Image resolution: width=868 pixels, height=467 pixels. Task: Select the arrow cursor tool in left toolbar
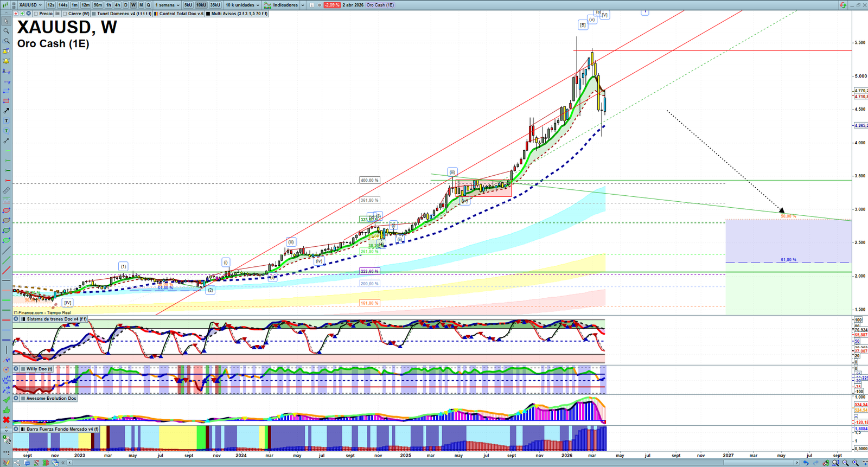point(7,21)
